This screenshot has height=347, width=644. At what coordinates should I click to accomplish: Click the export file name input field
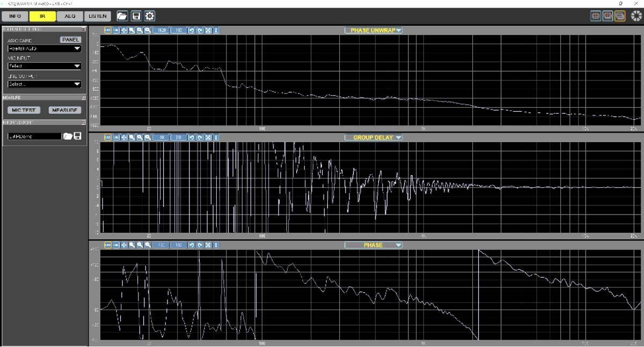click(34, 136)
